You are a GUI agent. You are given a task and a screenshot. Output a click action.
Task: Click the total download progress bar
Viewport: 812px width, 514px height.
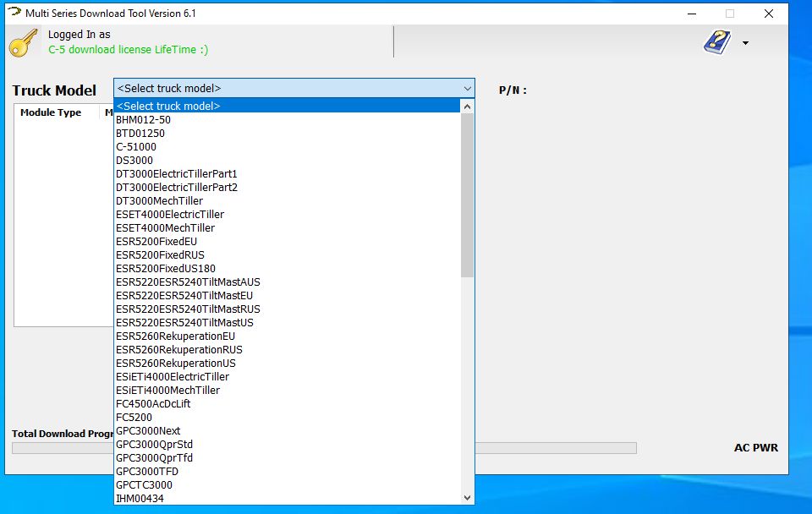coord(324,448)
